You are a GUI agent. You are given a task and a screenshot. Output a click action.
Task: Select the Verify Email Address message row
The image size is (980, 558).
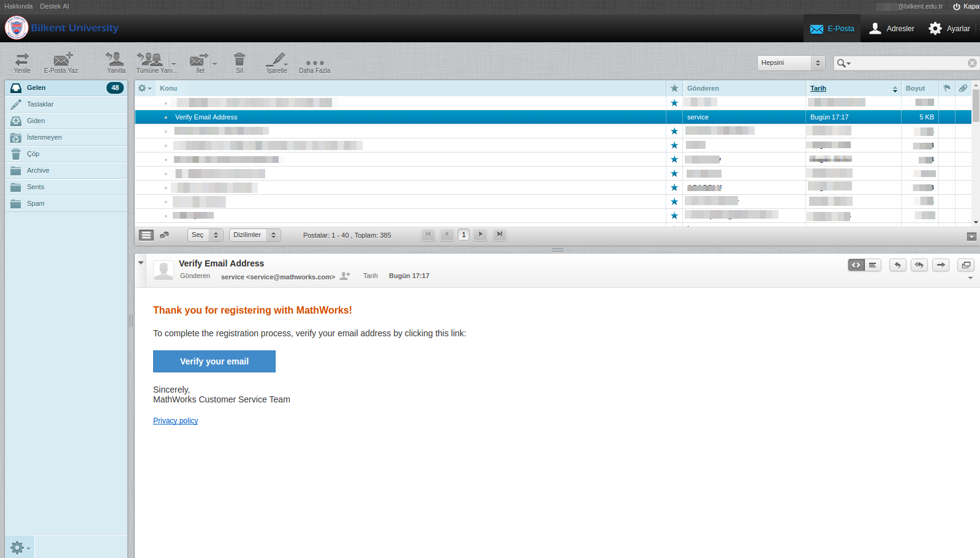553,117
